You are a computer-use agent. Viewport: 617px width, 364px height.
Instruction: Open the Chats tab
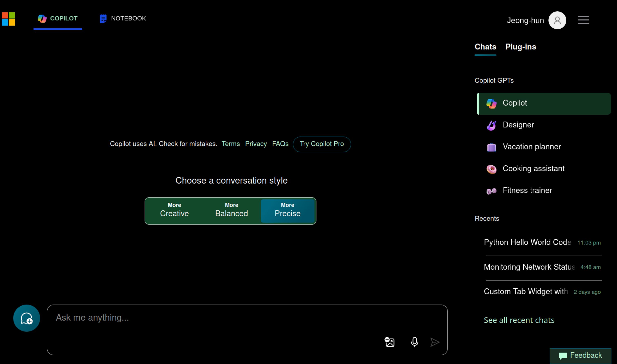click(x=485, y=47)
